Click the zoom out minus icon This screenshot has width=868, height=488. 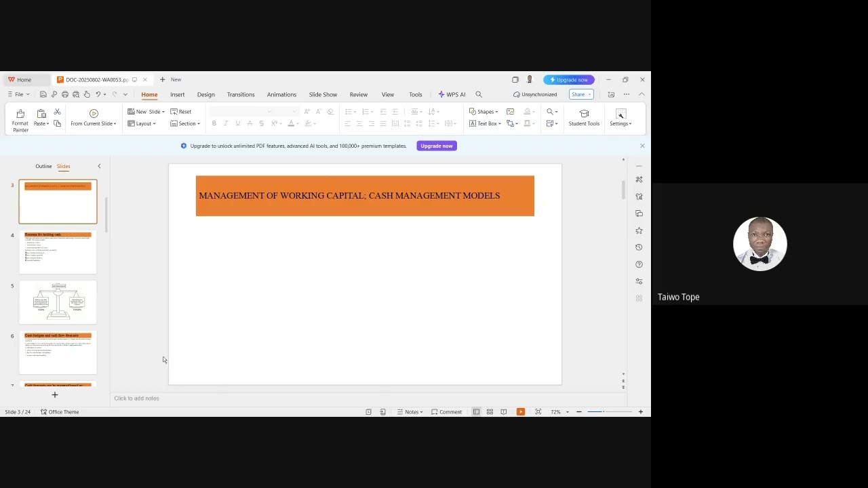pos(578,412)
